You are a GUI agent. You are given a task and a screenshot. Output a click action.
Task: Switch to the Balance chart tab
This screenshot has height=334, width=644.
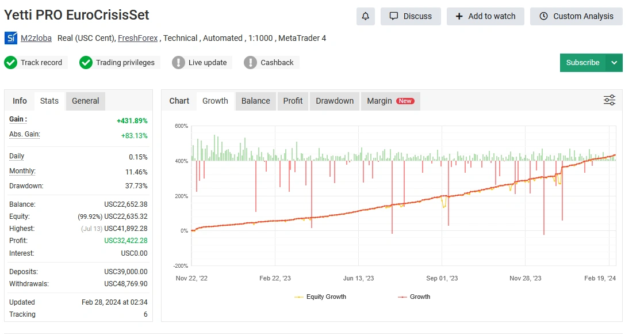click(x=255, y=101)
